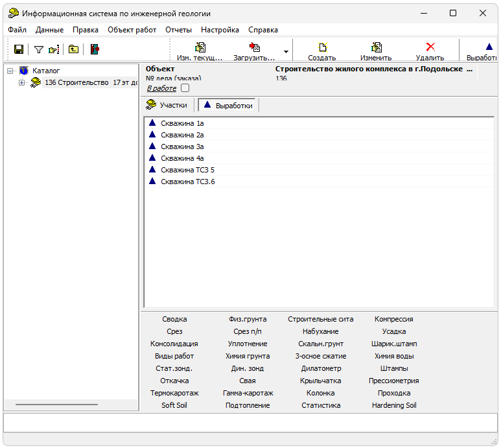501x448 pixels.
Task: Toggle the В работе checkbox
Action: pos(185,88)
